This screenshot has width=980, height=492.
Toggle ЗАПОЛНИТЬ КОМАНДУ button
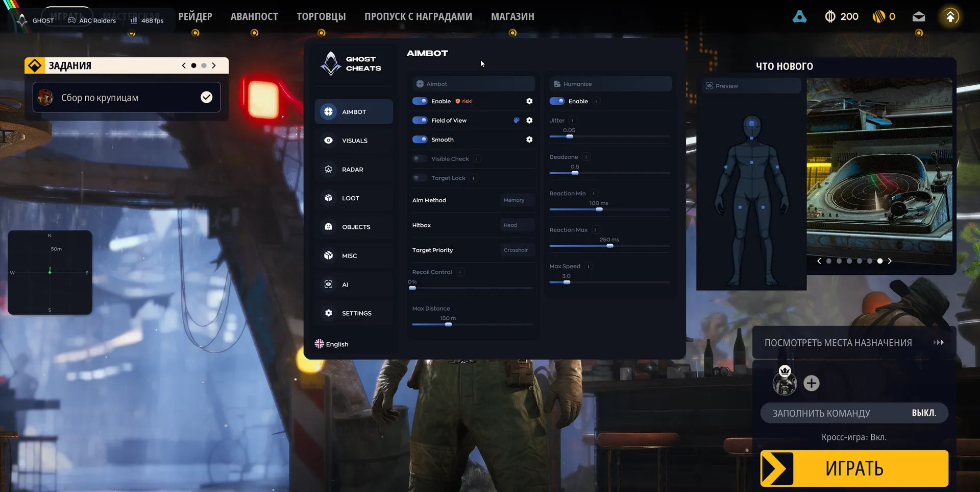coord(854,413)
